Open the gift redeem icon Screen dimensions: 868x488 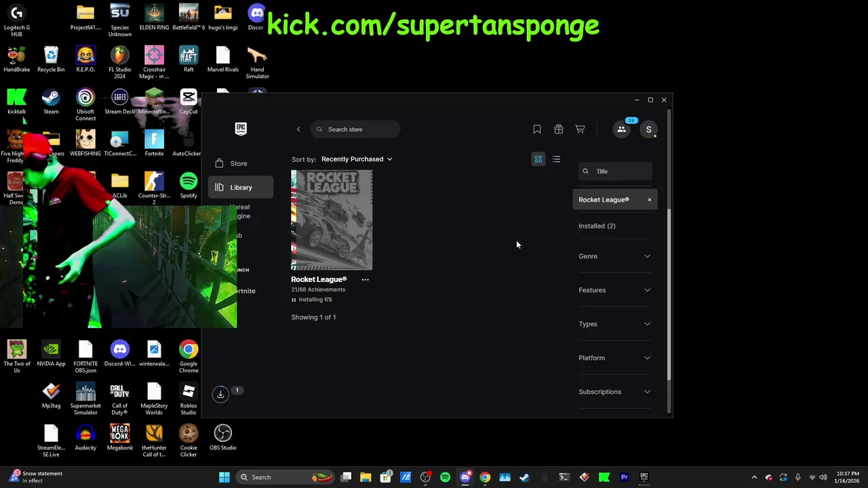coord(559,129)
